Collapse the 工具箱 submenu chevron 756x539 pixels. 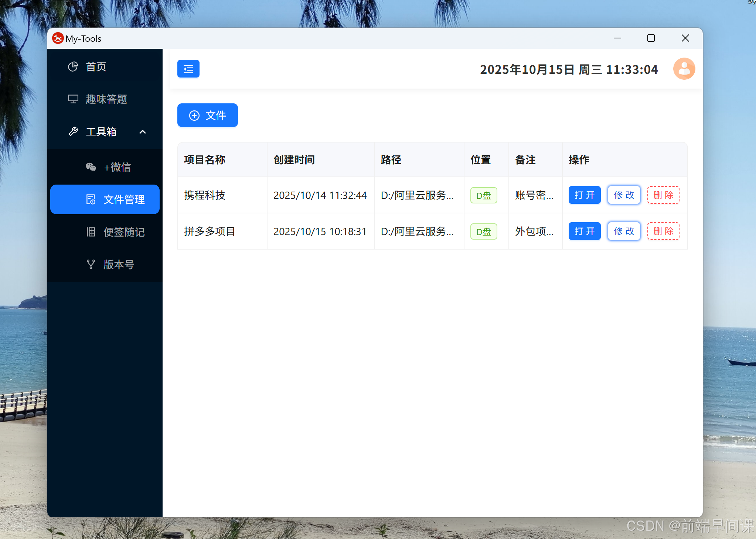143,132
